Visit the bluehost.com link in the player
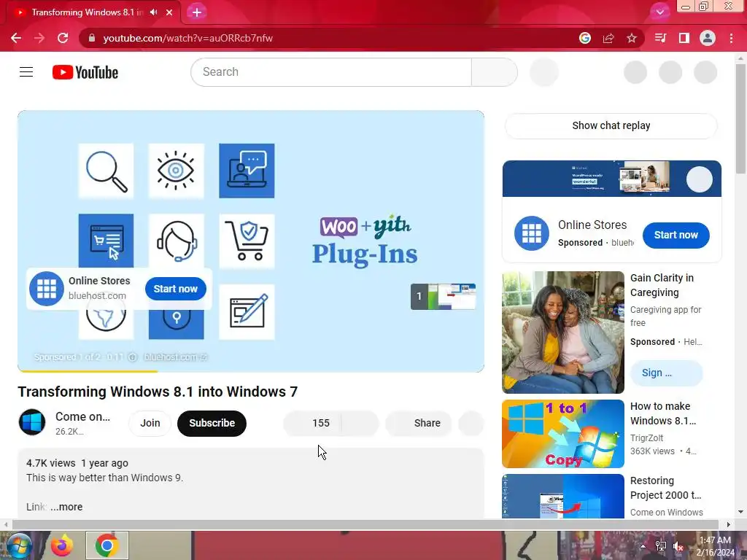The image size is (747, 560). (175, 357)
